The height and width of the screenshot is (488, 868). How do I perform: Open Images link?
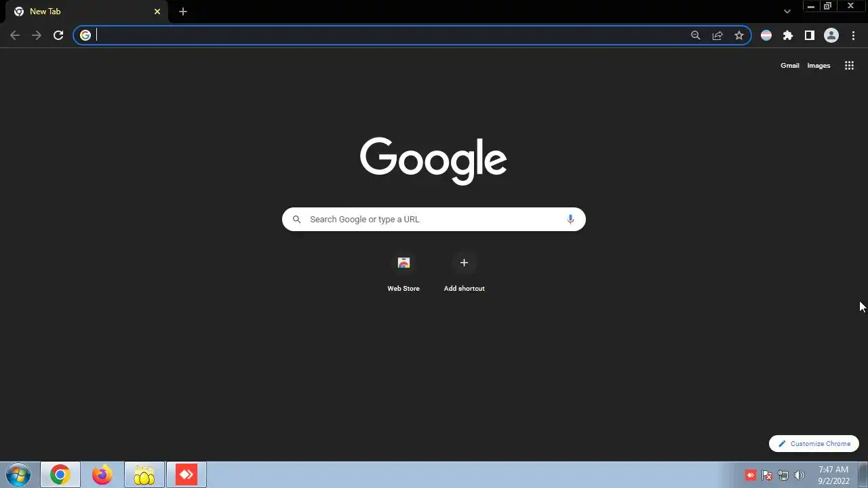coord(818,66)
